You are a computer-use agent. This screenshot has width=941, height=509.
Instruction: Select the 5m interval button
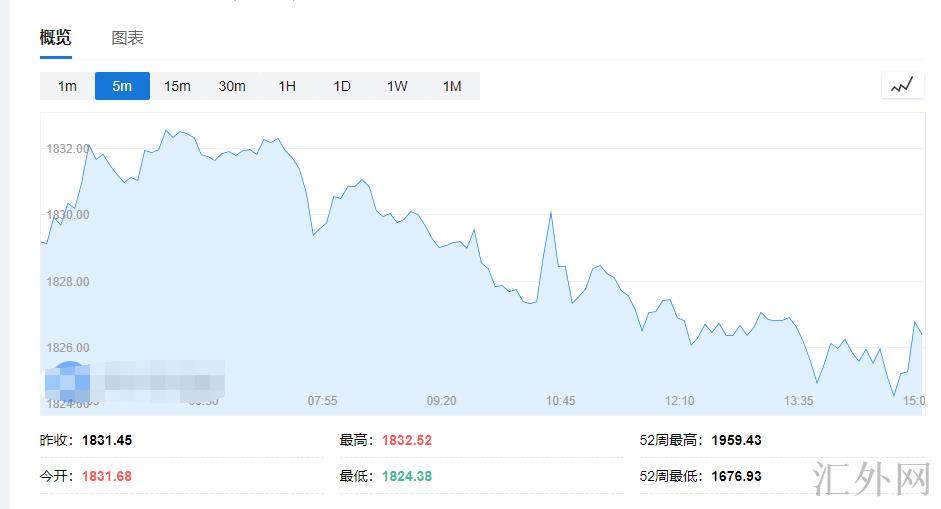122,86
